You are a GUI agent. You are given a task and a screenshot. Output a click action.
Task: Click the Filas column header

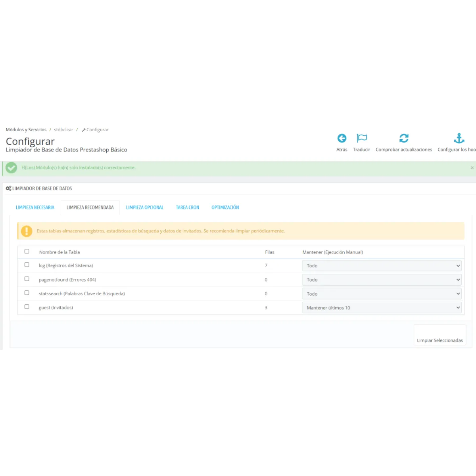tap(270, 252)
